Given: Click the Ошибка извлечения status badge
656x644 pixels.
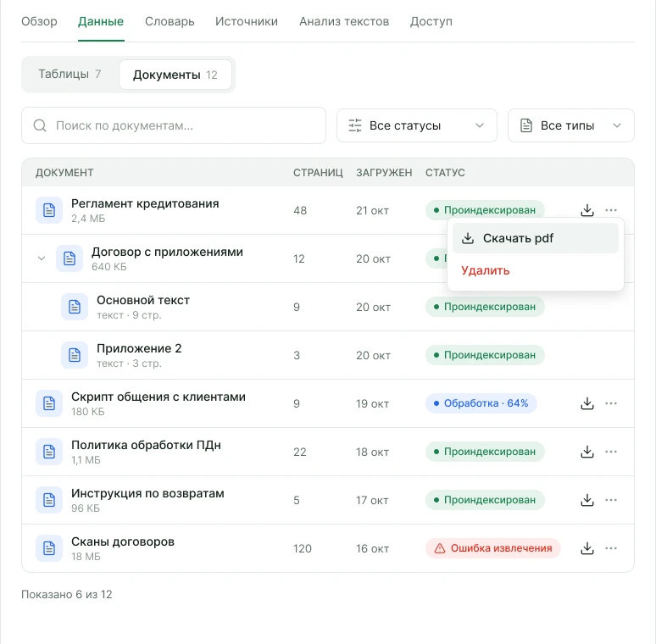Looking at the screenshot, I should point(492,548).
